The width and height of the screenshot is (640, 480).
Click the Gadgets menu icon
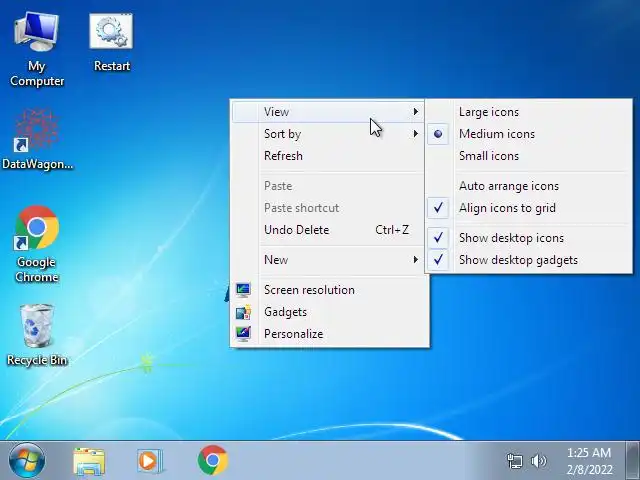click(x=243, y=312)
